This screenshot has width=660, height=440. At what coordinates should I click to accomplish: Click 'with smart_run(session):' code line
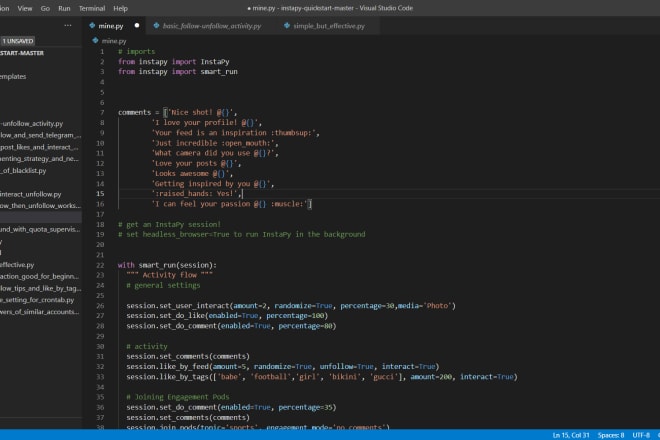pos(167,265)
